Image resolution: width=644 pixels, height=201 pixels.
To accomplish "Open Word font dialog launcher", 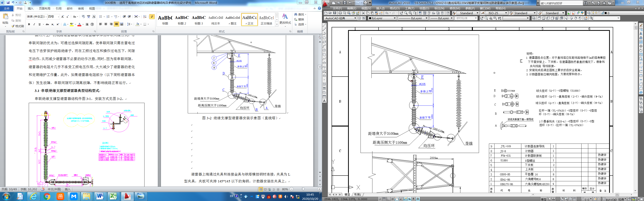I will click(95, 31).
